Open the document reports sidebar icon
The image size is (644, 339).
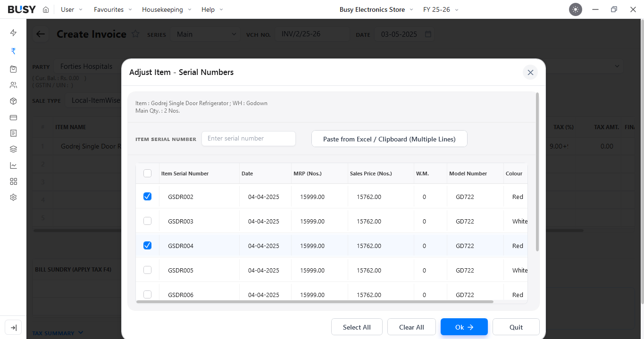(x=13, y=133)
